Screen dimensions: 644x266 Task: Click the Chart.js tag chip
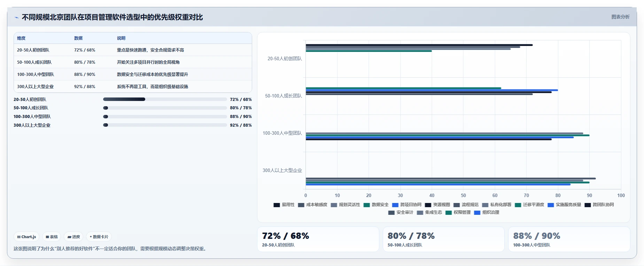pos(26,237)
